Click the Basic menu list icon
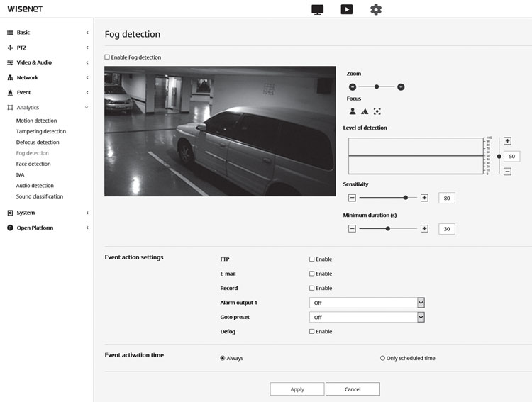 10,33
